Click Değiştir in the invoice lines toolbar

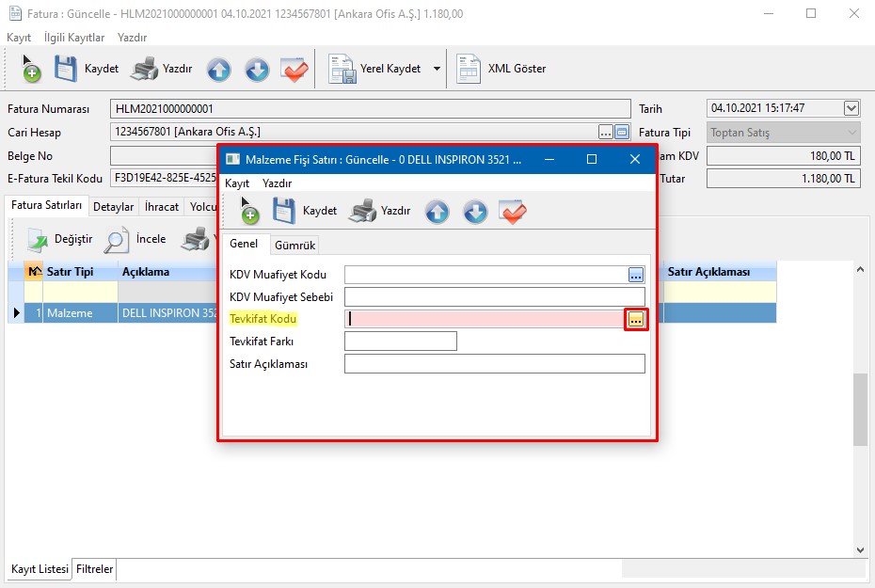coord(59,240)
